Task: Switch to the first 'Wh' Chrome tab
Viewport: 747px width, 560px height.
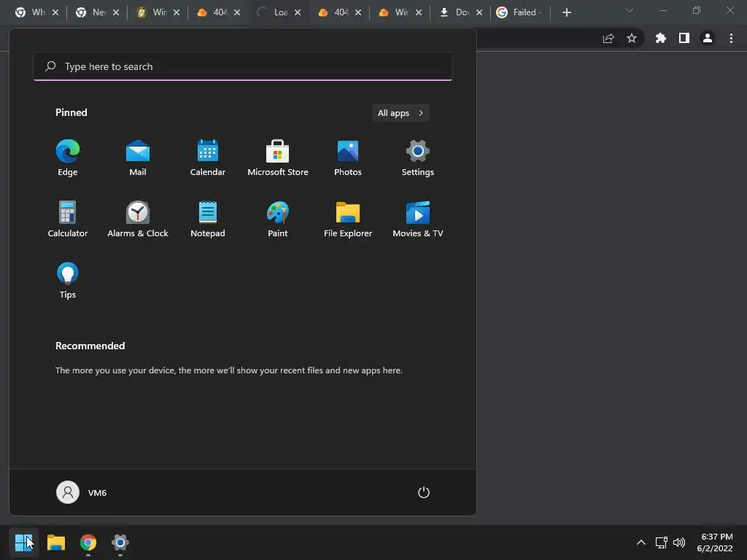Action: tap(31, 12)
